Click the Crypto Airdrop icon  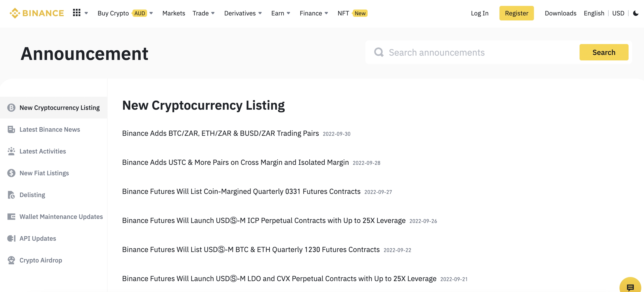[x=12, y=260]
